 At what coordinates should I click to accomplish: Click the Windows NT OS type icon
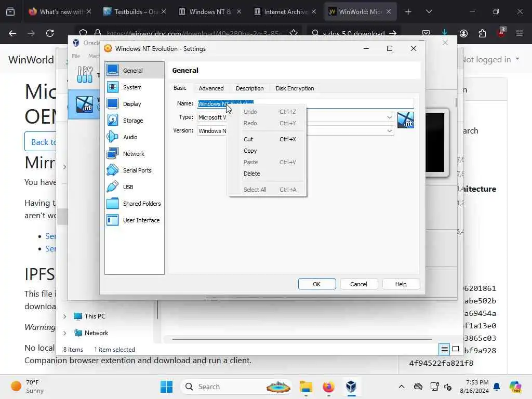[405, 120]
